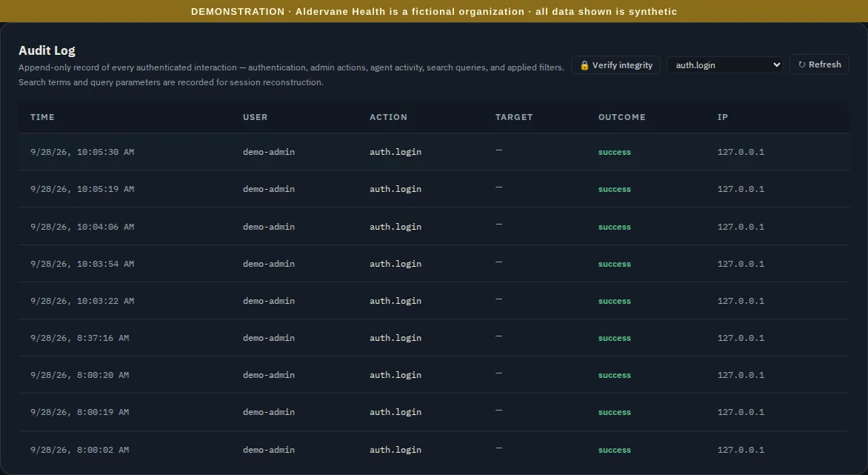The height and width of the screenshot is (475, 868).
Task: Select the 10:05:19 AM timestamp
Action: click(x=82, y=190)
